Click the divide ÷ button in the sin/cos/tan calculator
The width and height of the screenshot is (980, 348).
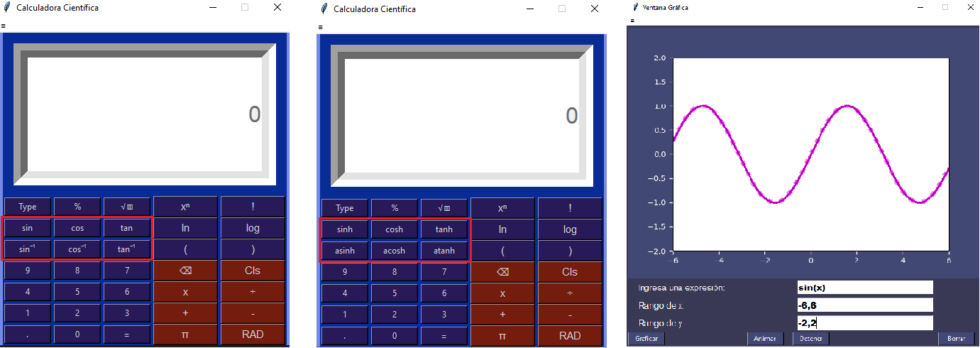click(x=253, y=292)
